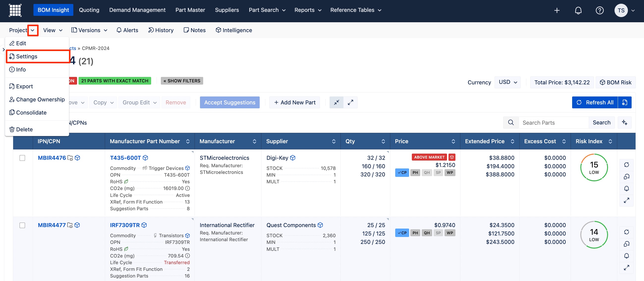Click the BOM Risk button

(616, 82)
